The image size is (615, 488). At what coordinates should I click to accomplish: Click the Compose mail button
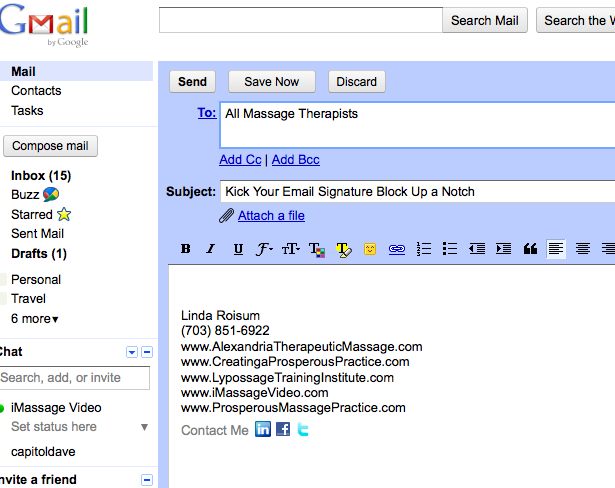pyautogui.click(x=50, y=146)
